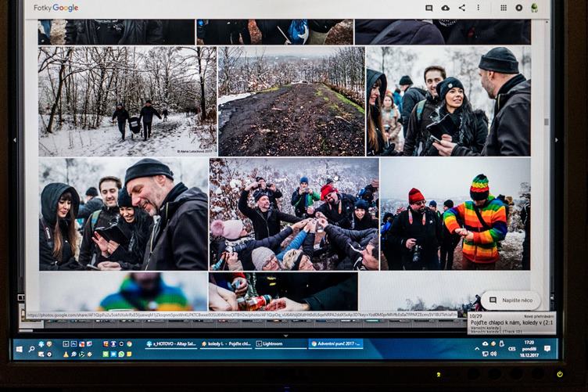
Task: Open the group toast overhead photo
Action: click(294, 214)
